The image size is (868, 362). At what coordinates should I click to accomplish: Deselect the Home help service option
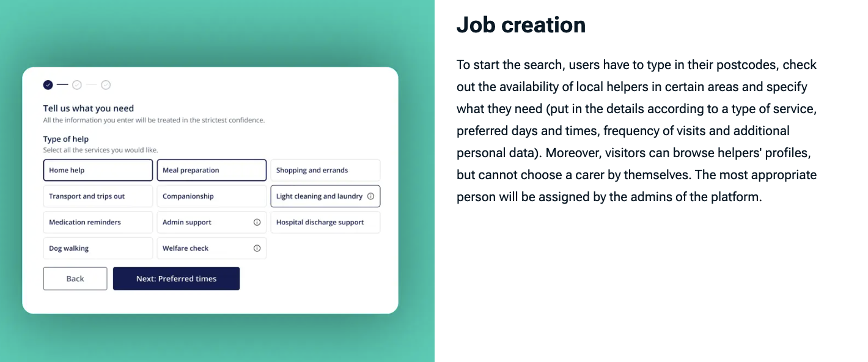pyautogui.click(x=98, y=171)
